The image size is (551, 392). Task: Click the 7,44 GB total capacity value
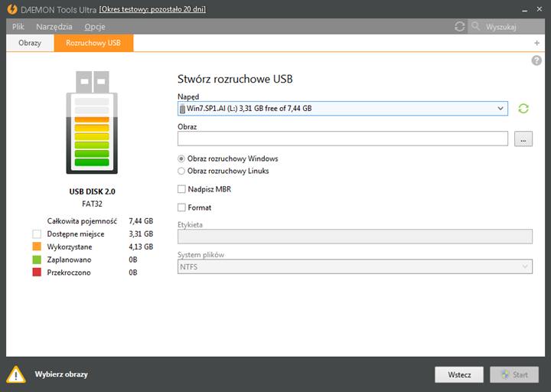(141, 221)
